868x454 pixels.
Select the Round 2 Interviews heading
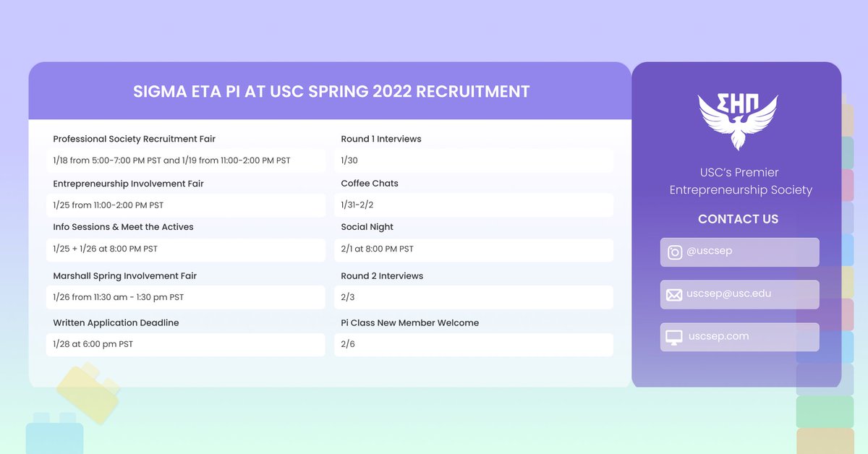pyautogui.click(x=382, y=276)
